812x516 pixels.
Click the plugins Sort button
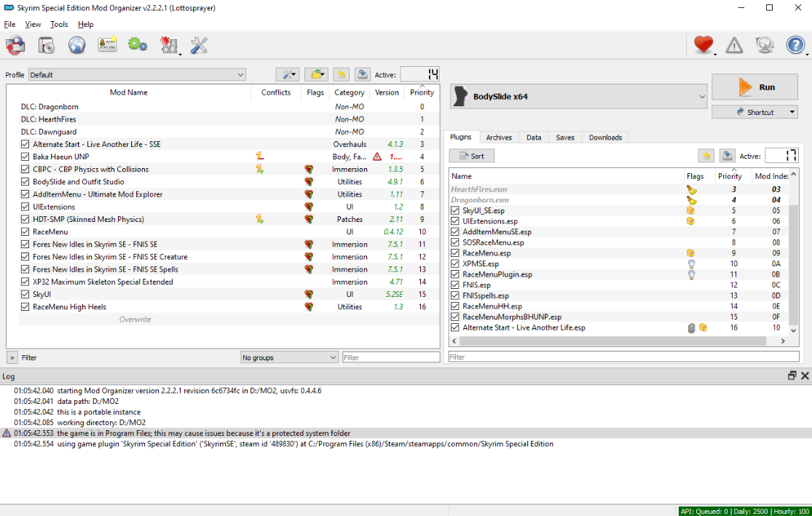(x=472, y=156)
